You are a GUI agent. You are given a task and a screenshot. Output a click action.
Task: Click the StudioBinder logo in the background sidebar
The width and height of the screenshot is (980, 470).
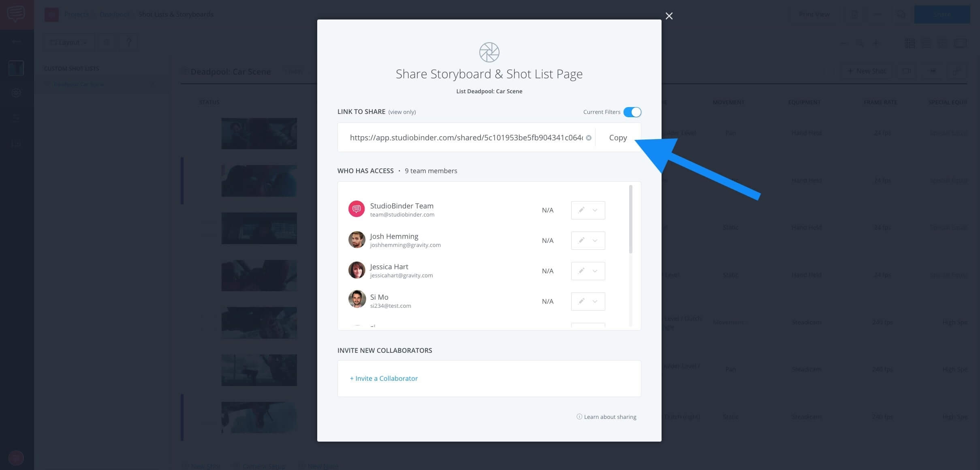(x=16, y=14)
